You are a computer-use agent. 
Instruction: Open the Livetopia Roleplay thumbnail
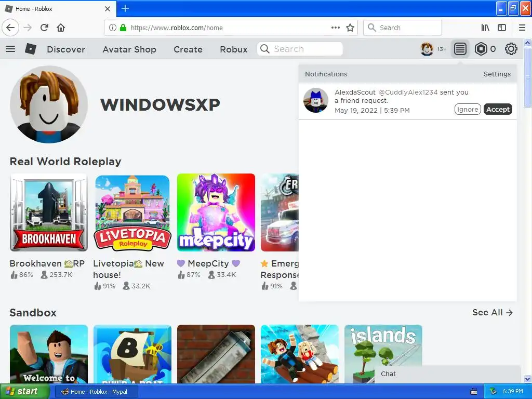click(132, 212)
